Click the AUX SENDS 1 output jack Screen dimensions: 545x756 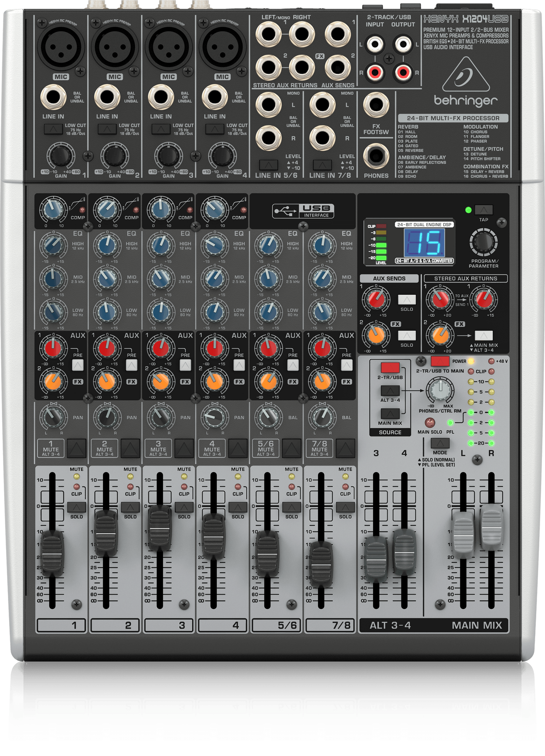[338, 34]
